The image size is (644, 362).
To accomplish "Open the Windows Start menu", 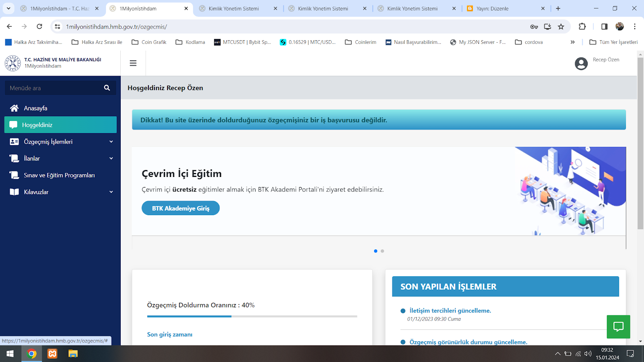I will [10, 354].
